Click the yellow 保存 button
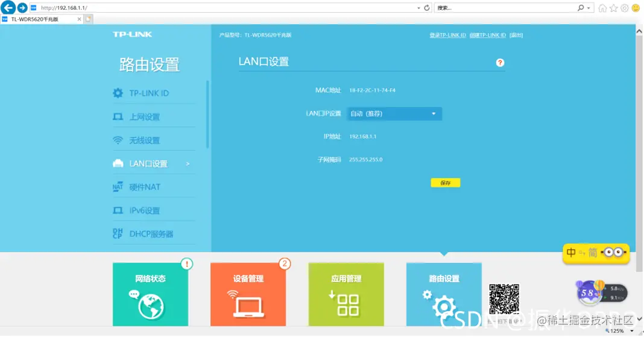This screenshot has height=337, width=644. (x=445, y=183)
